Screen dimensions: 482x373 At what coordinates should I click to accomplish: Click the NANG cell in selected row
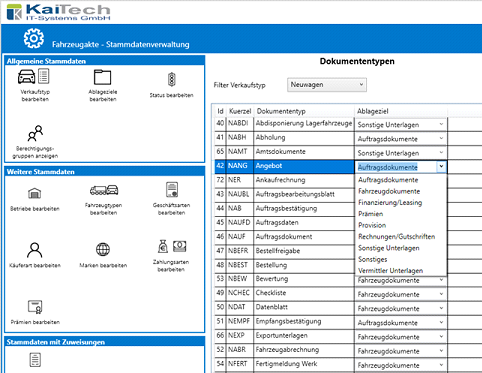click(240, 166)
